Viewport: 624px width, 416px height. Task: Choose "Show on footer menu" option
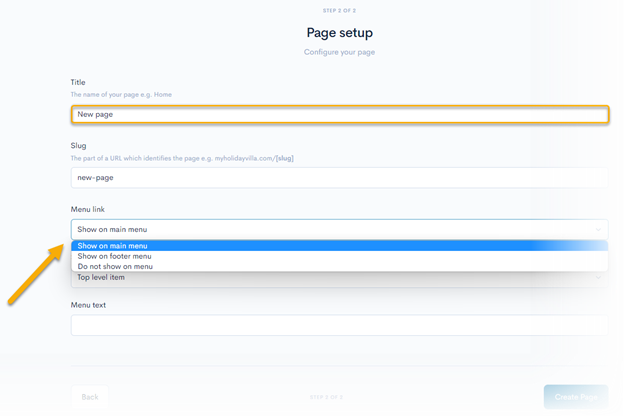[x=339, y=256]
